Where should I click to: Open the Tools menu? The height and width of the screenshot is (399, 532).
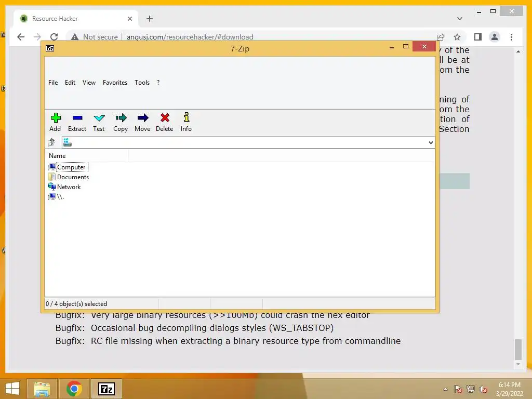(142, 83)
